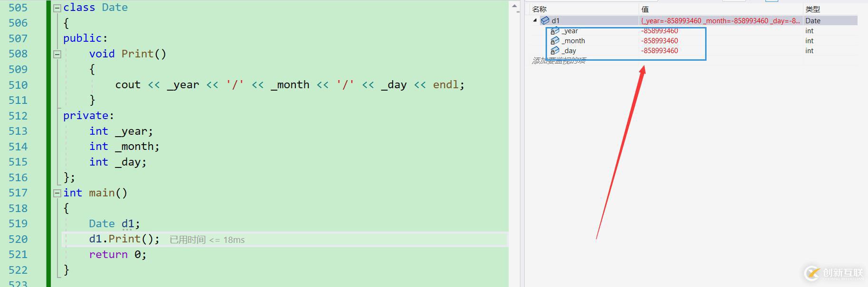The width and height of the screenshot is (868, 287).
Task: Click the _day value -858993460
Action: coord(660,51)
